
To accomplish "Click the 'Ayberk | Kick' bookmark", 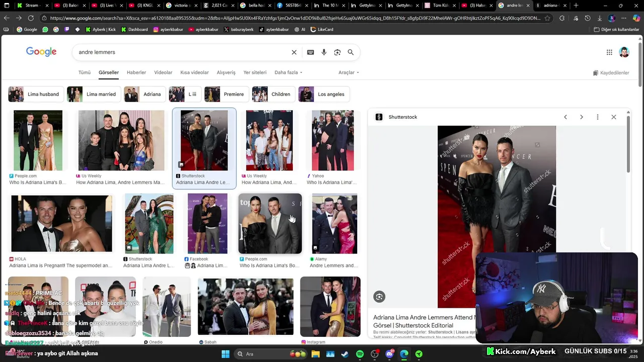I will 101,29.
